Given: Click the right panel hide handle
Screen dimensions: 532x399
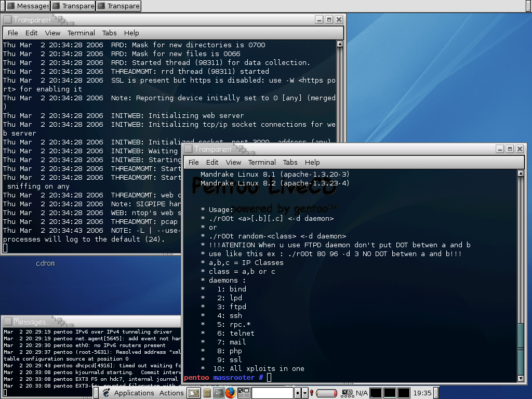Looking at the screenshot, I should pyautogui.click(x=436, y=393).
